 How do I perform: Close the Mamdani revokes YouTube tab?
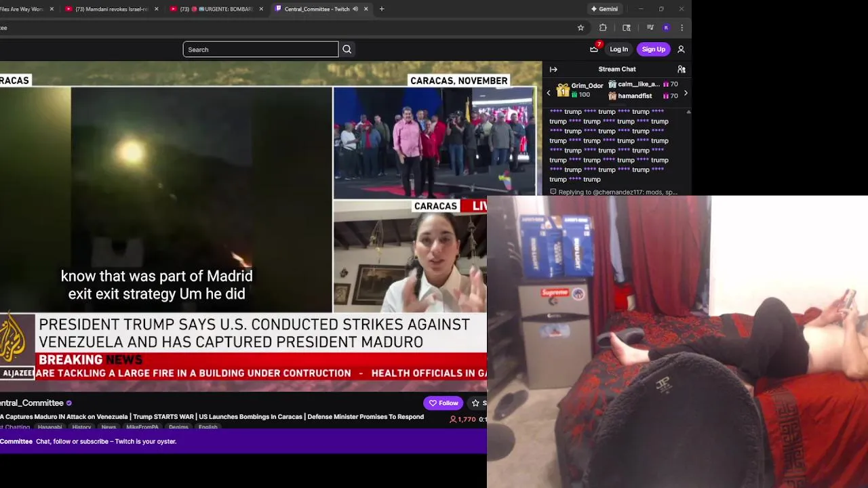(x=157, y=9)
